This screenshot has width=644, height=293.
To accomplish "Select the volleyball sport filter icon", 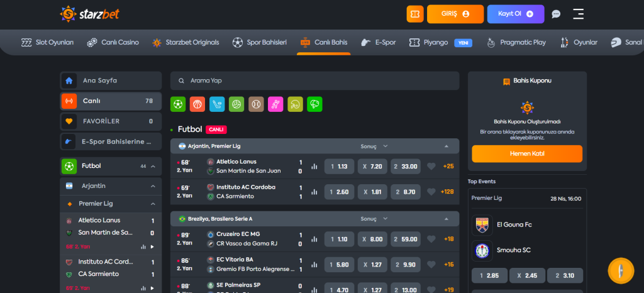I will tap(236, 104).
